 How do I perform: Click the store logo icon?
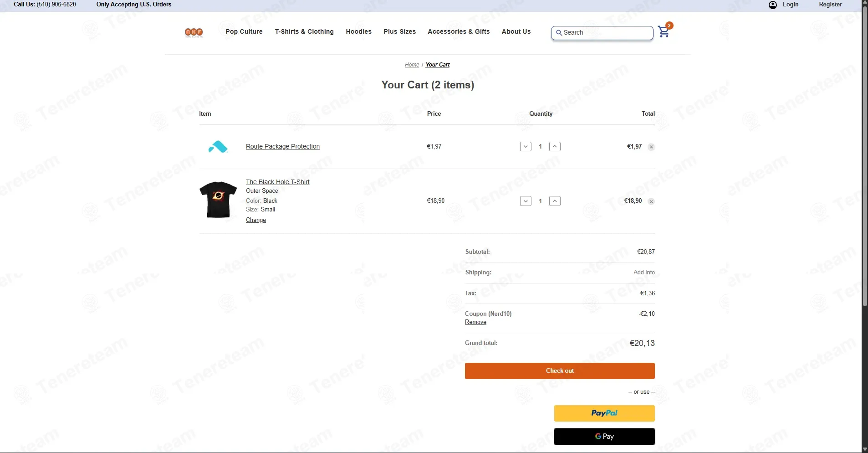click(194, 32)
